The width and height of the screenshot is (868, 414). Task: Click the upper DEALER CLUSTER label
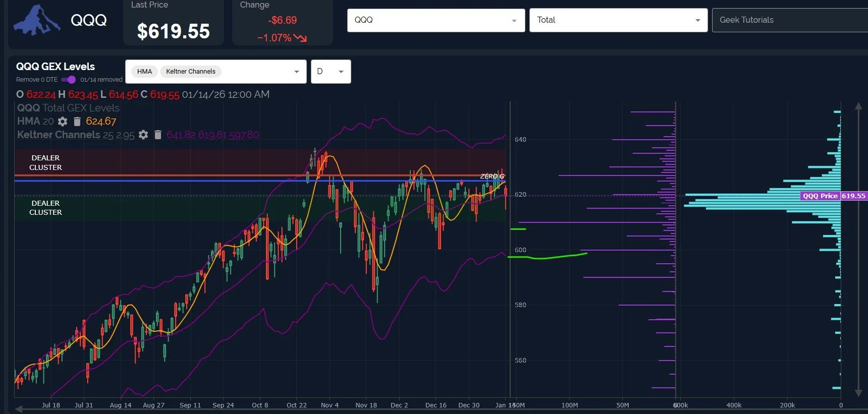(x=45, y=162)
